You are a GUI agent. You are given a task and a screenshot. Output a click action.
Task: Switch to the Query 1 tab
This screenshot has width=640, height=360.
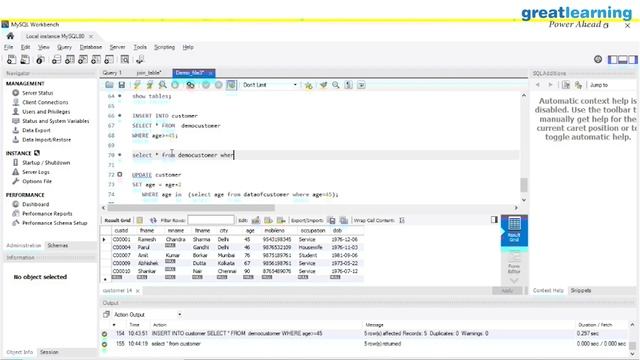112,73
